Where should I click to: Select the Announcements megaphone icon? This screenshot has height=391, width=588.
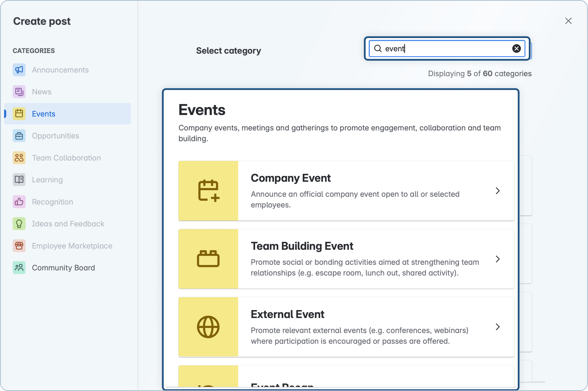[19, 70]
